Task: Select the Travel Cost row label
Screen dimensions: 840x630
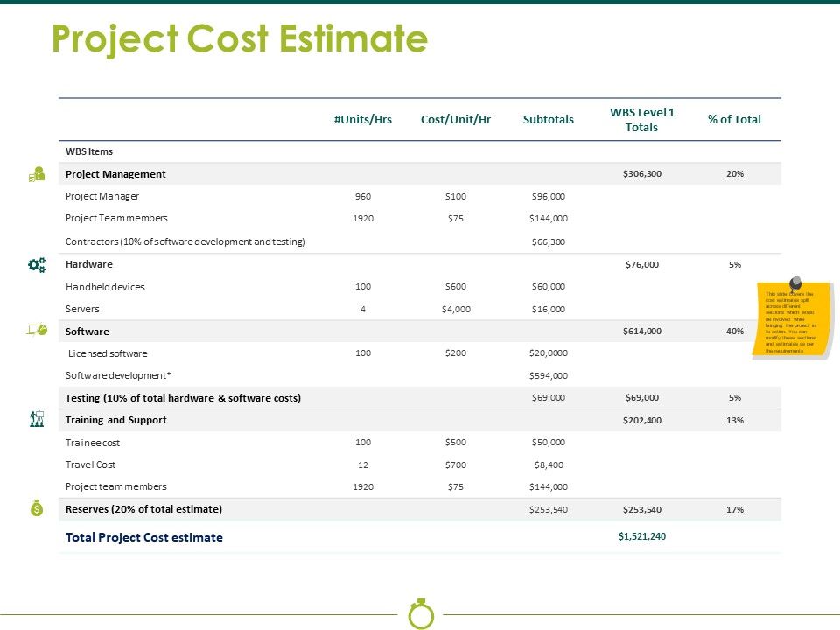Action: [91, 465]
